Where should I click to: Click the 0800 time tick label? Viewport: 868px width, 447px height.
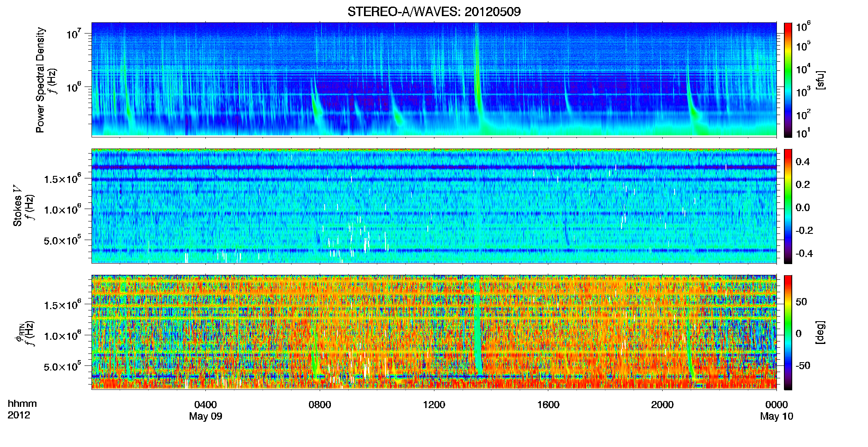320,404
